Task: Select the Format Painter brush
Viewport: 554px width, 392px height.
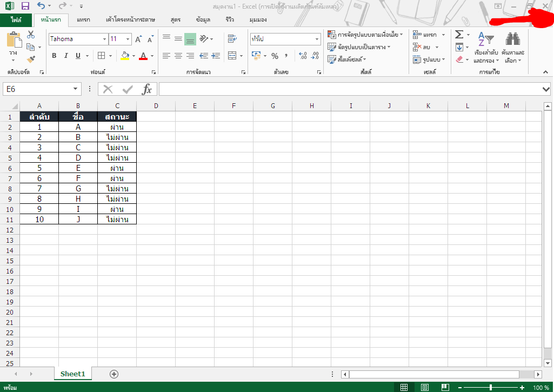Action: coord(31,59)
